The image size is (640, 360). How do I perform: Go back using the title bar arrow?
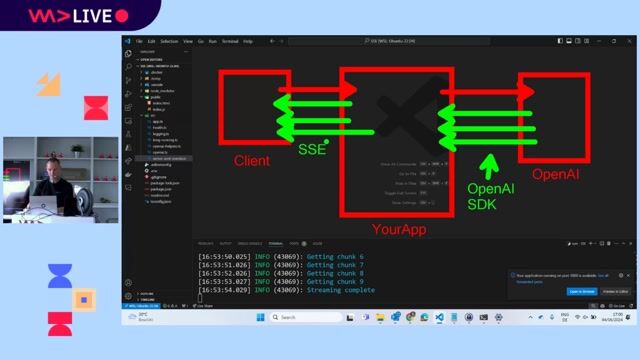tap(272, 41)
